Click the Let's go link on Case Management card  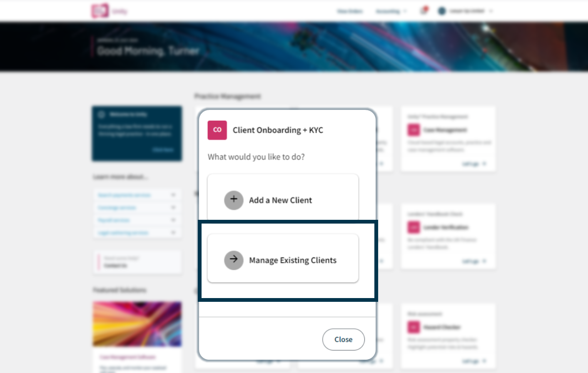point(474,164)
